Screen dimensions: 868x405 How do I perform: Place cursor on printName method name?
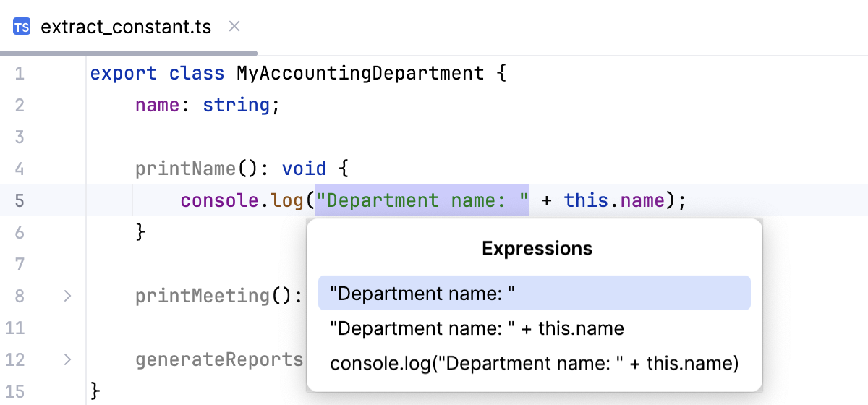pyautogui.click(x=185, y=169)
